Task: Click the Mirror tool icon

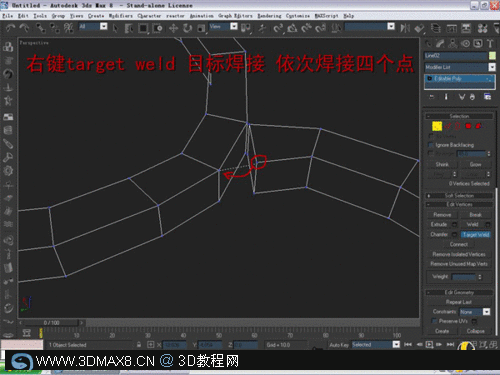Action: (405, 28)
